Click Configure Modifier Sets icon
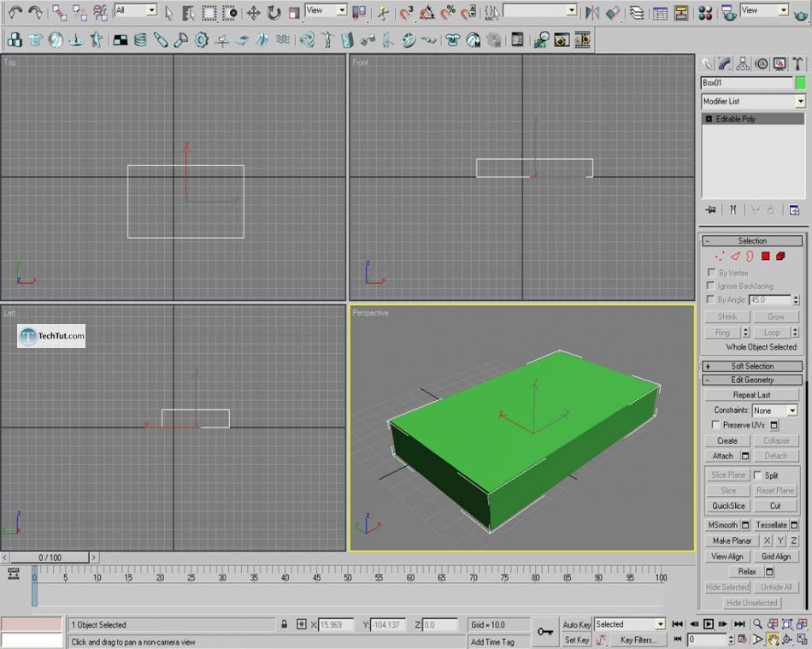This screenshot has width=812, height=649. tap(794, 209)
